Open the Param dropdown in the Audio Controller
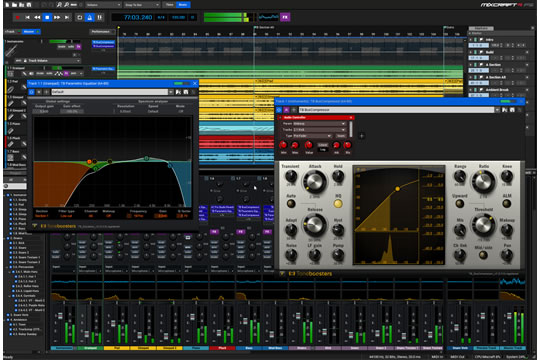This screenshot has height=360, width=540. [x=319, y=124]
